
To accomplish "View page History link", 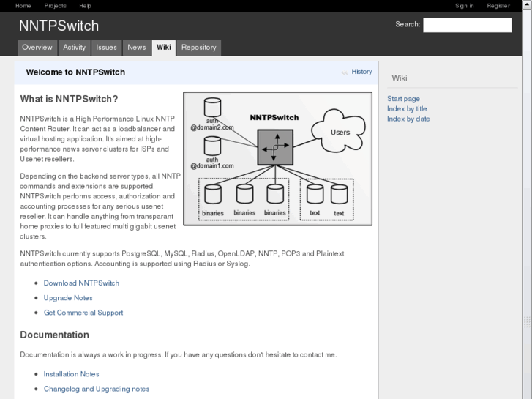I will (x=361, y=72).
